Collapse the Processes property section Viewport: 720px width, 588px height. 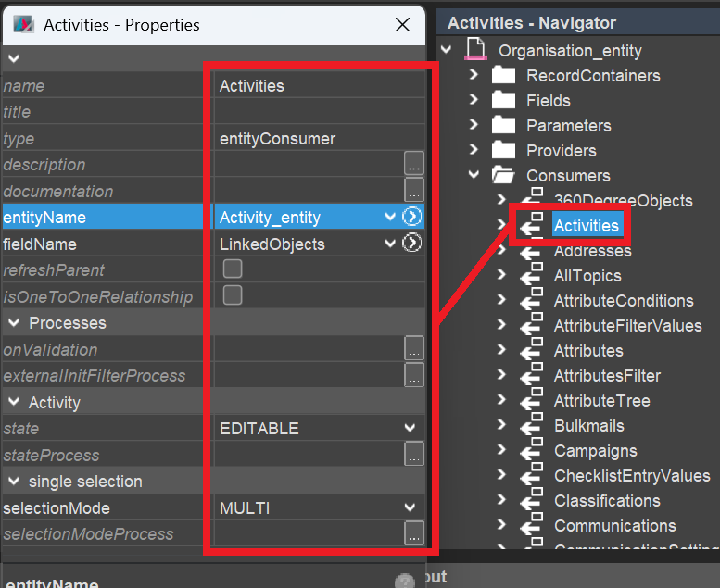(14, 323)
